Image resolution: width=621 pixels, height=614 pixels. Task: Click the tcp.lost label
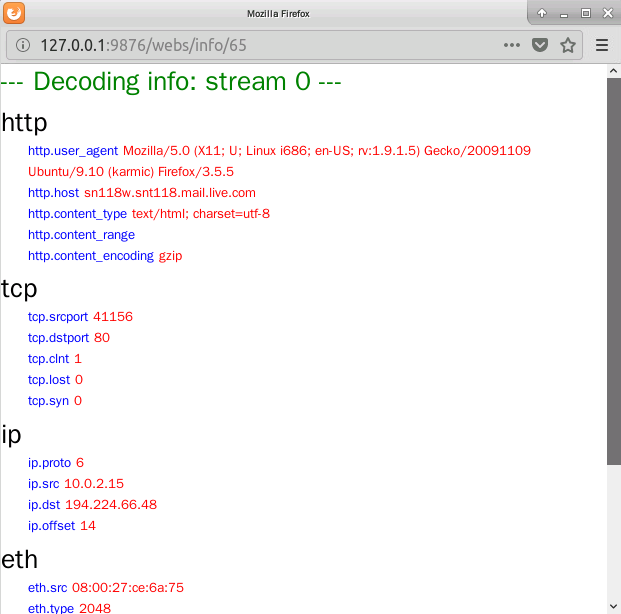click(x=49, y=380)
